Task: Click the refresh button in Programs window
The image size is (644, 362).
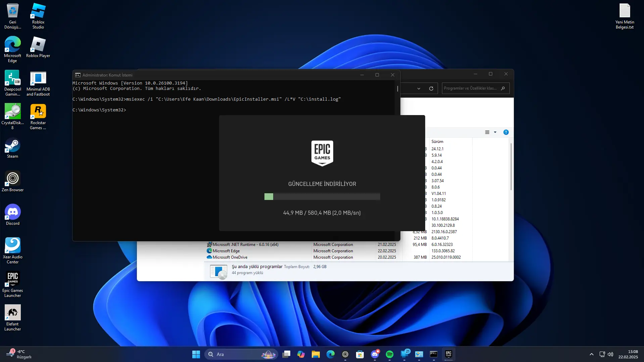Action: click(x=431, y=89)
